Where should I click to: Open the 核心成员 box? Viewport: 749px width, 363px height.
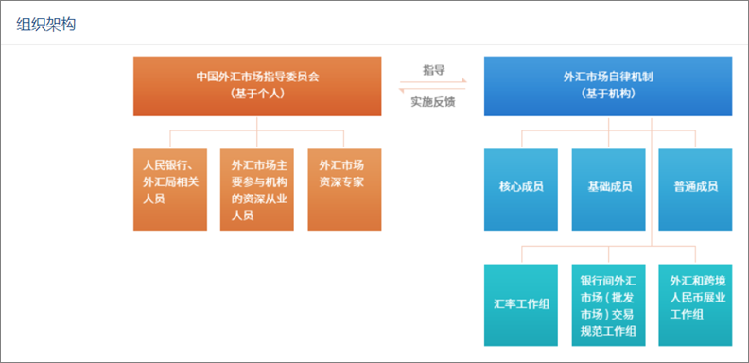point(521,190)
